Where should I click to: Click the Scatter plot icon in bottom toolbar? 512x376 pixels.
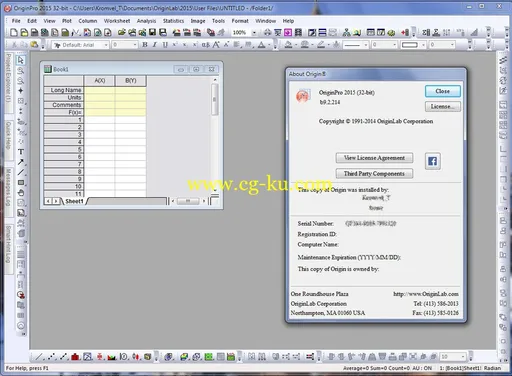51,357
